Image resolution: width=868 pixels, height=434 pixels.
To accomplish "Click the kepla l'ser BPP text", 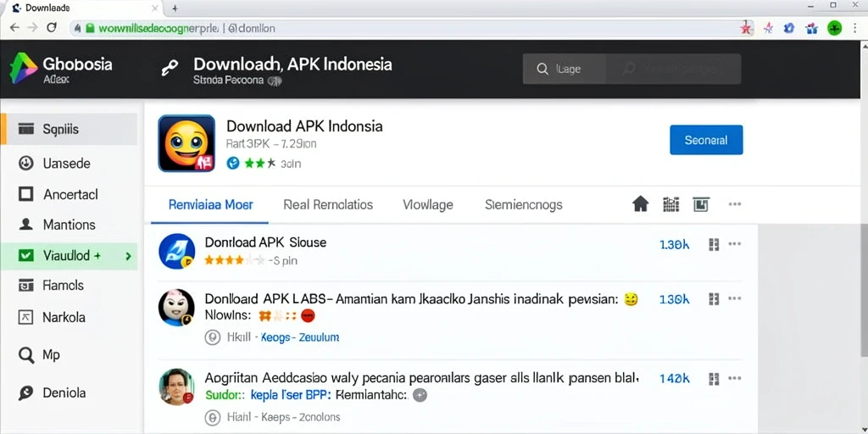I will (x=291, y=395).
